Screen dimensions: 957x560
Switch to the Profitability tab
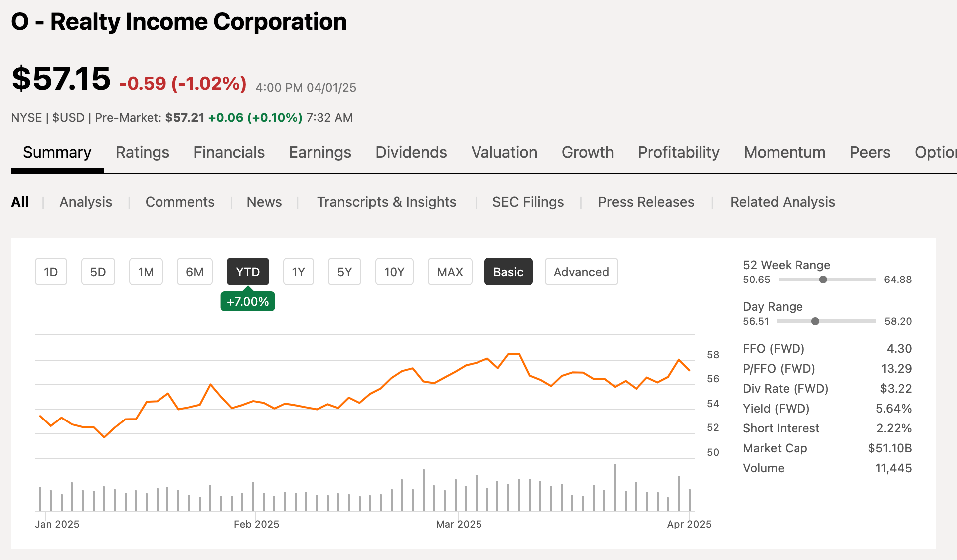[678, 153]
